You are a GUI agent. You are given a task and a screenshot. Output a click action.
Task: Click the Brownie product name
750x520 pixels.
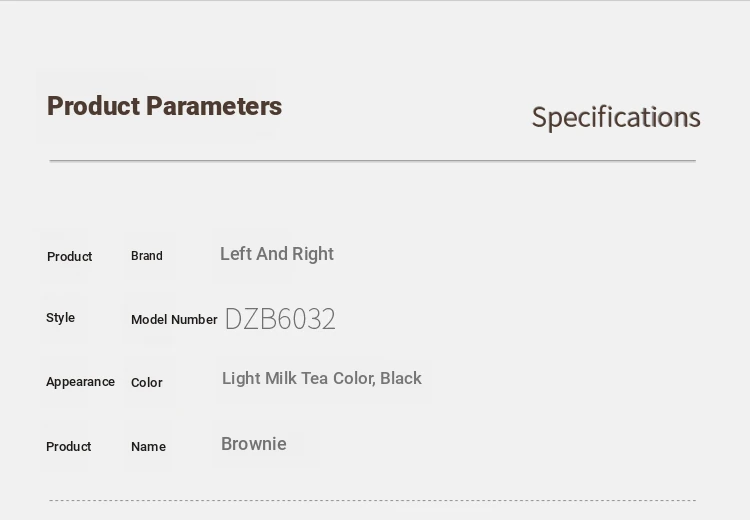pyautogui.click(x=254, y=444)
